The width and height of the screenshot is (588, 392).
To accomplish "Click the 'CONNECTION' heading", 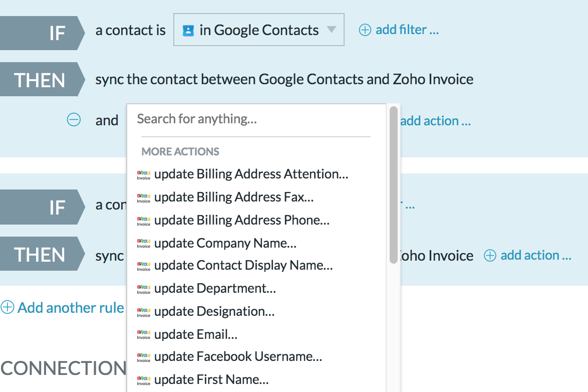I will tap(64, 368).
